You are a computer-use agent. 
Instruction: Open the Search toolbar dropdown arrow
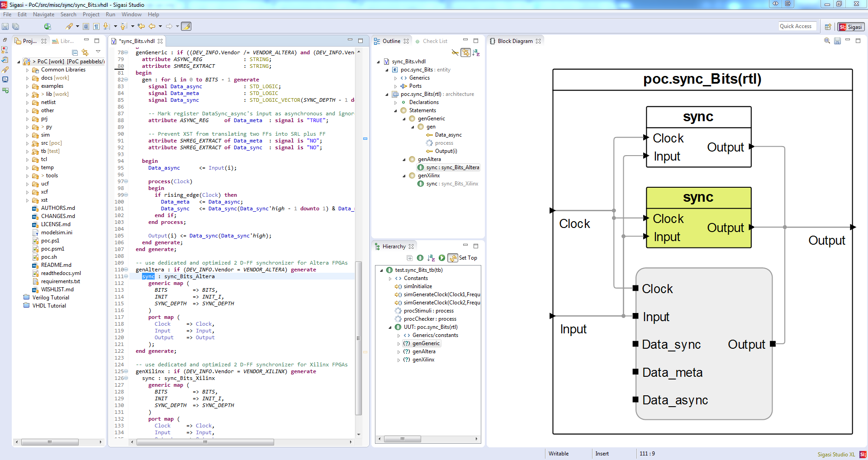[77, 27]
